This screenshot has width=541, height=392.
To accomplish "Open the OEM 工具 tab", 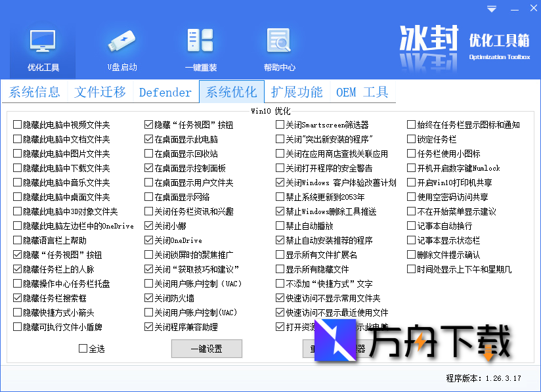I will pyautogui.click(x=362, y=92).
